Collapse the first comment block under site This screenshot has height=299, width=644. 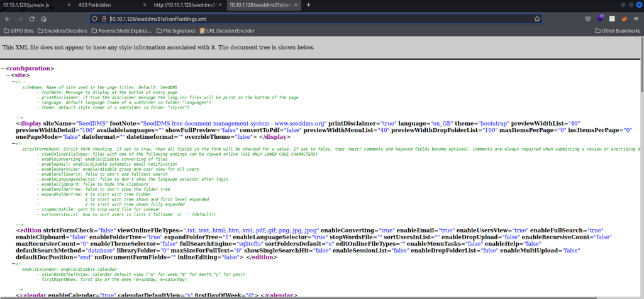click(14, 82)
